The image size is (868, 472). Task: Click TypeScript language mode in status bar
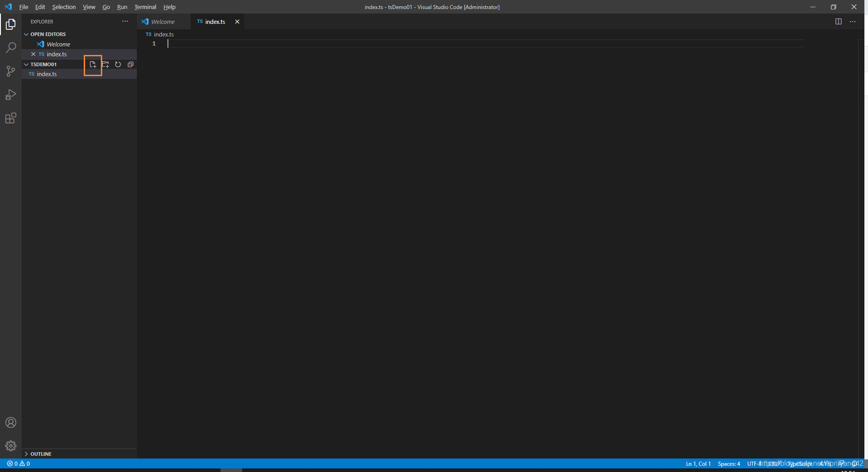point(800,463)
